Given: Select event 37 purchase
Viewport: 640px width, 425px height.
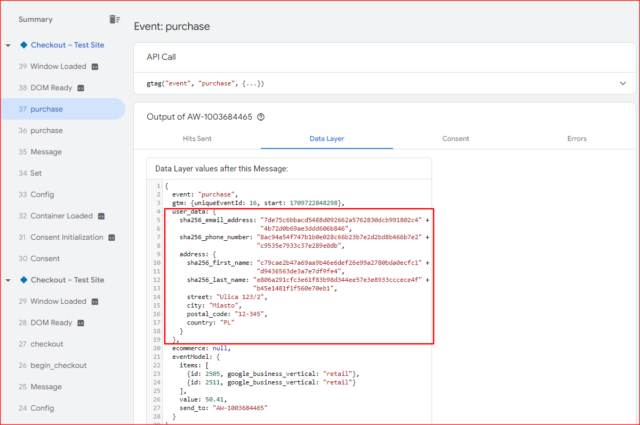Looking at the screenshot, I should [63, 109].
